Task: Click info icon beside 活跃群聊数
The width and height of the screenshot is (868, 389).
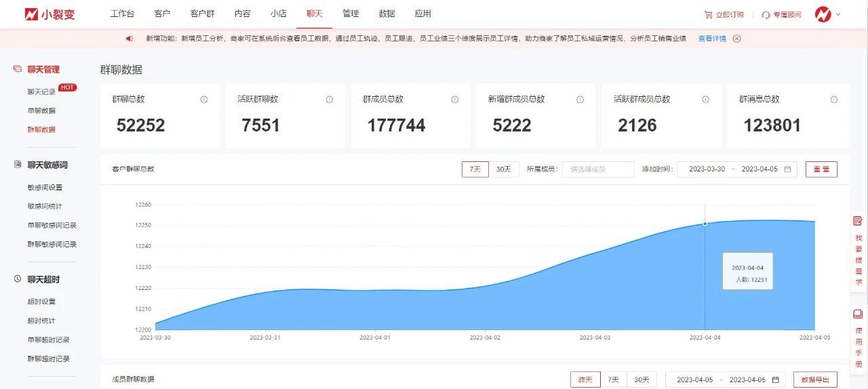Action: 329,100
